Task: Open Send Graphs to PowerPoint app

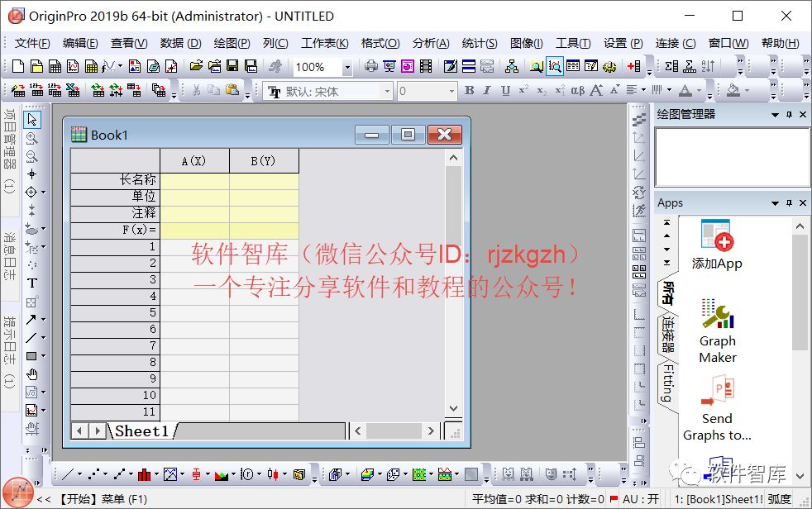Action: [717, 409]
